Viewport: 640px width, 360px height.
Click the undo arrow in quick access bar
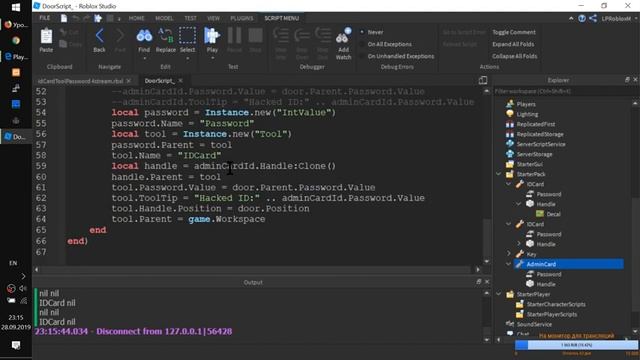click(76, 18)
